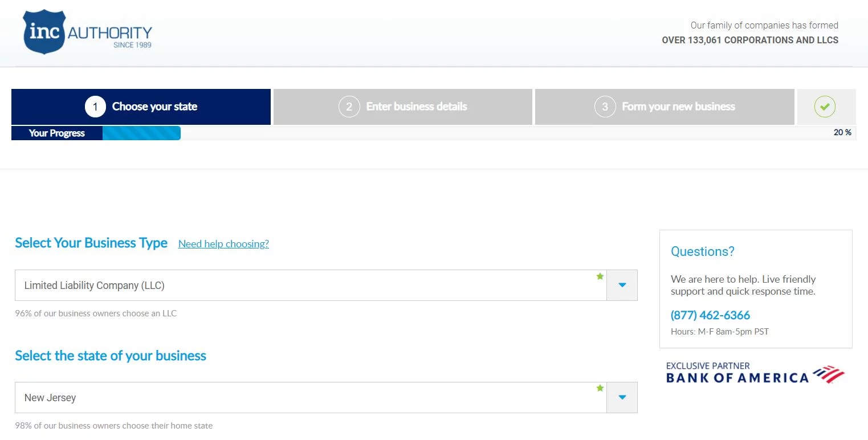Click the Bank of America flag logo
Screen dimensions: 868x440
click(828, 374)
